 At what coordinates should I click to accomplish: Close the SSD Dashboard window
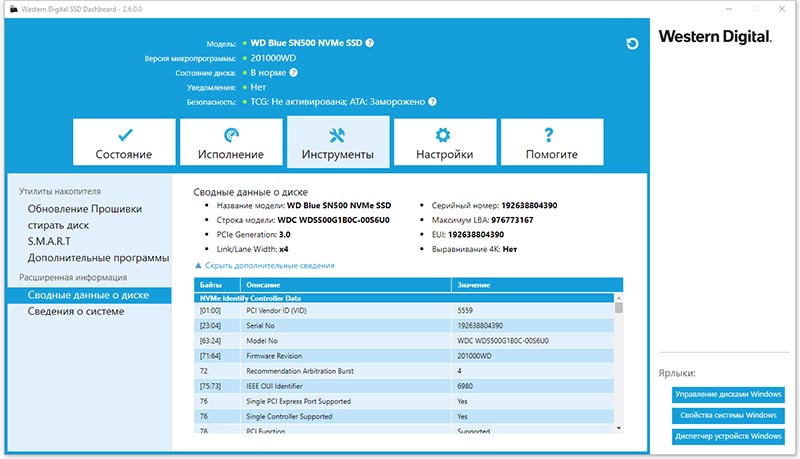[x=782, y=9]
